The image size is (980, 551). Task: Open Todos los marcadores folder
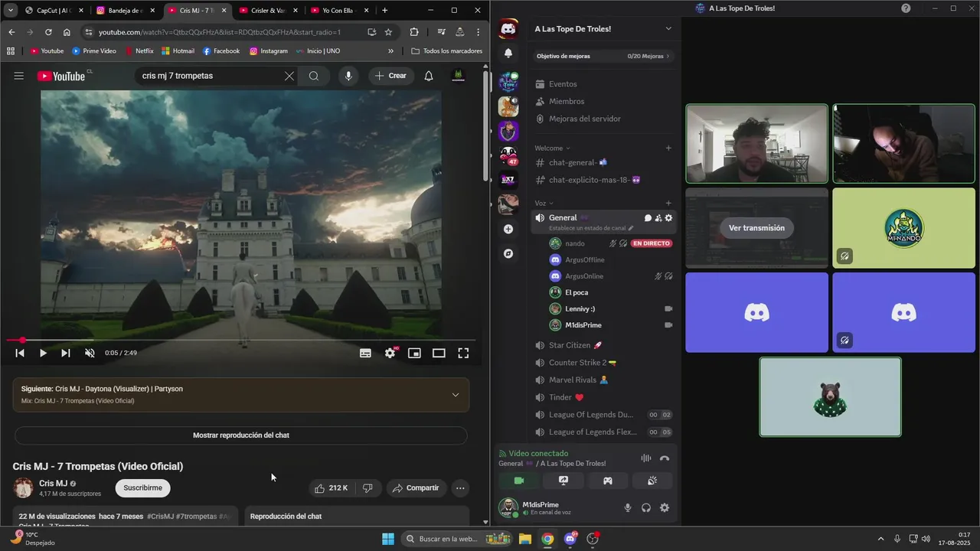coord(447,51)
